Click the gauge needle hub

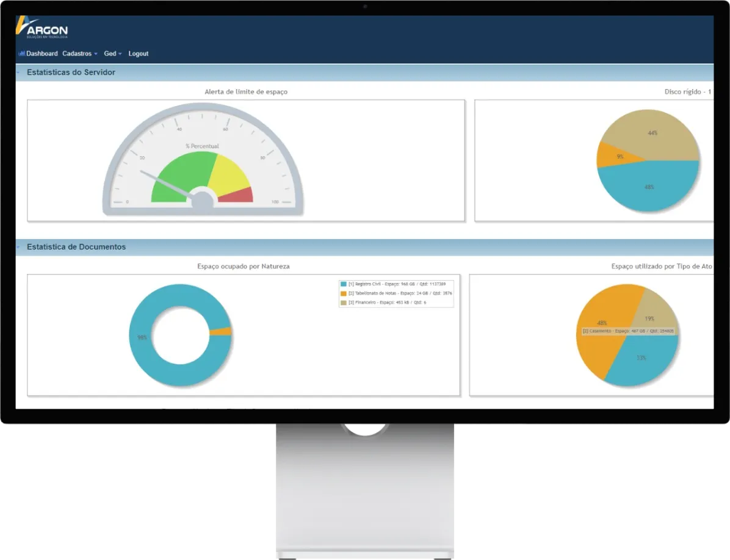203,199
